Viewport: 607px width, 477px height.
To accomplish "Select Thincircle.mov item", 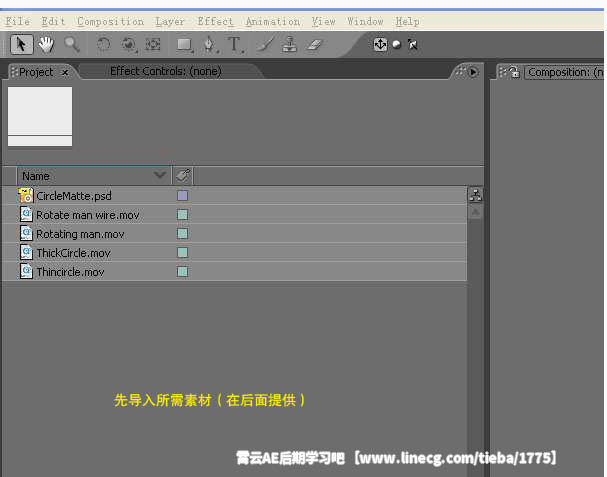I will tap(235, 271).
